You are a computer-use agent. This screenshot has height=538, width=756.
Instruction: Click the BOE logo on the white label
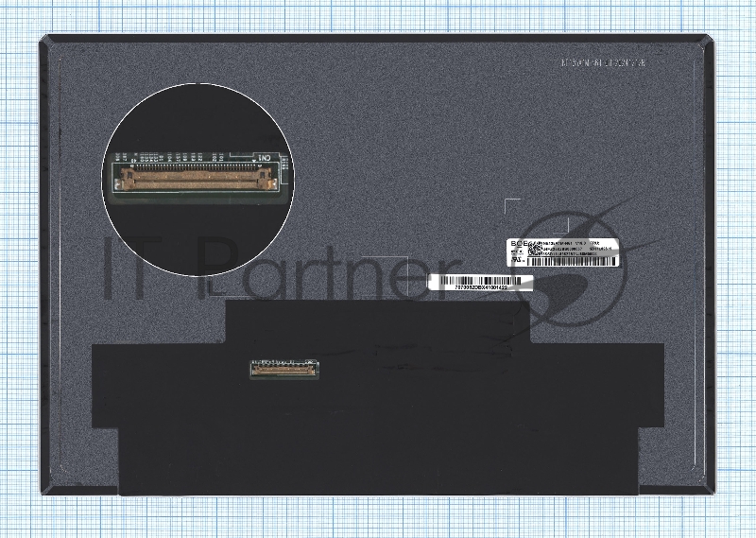click(520, 244)
